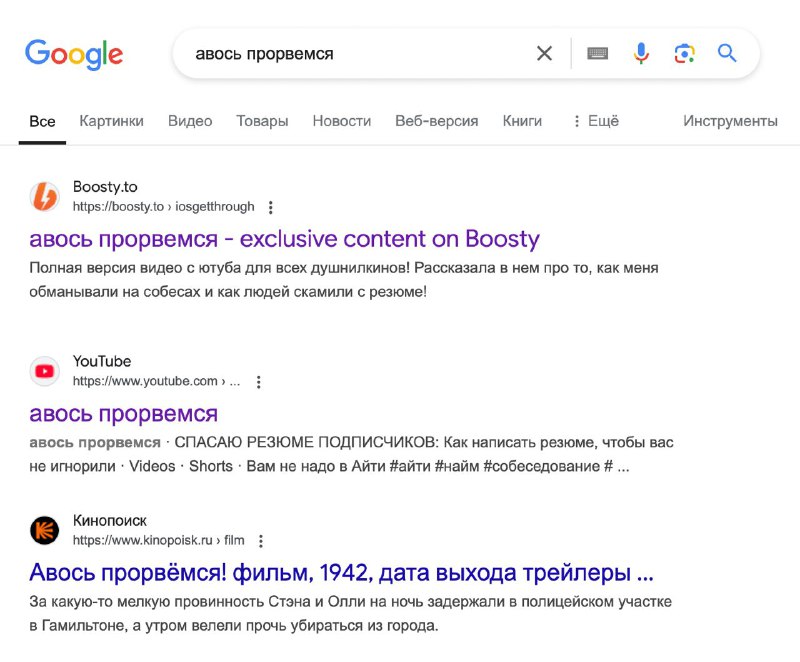This screenshot has height=662, width=800.
Task: Open three-dot menu for Boosty.to result
Action: click(x=271, y=207)
